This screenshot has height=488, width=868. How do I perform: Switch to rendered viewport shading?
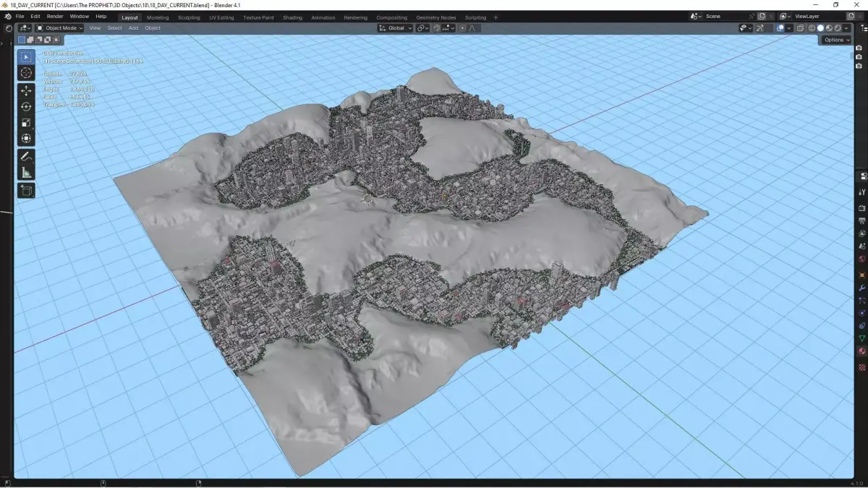838,28
